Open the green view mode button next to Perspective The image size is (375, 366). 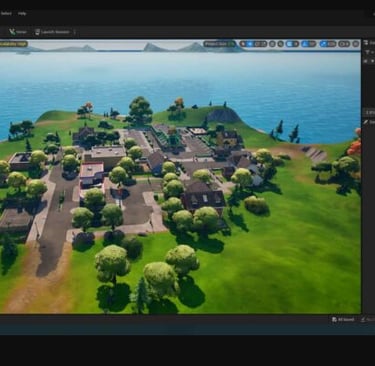click(231, 44)
